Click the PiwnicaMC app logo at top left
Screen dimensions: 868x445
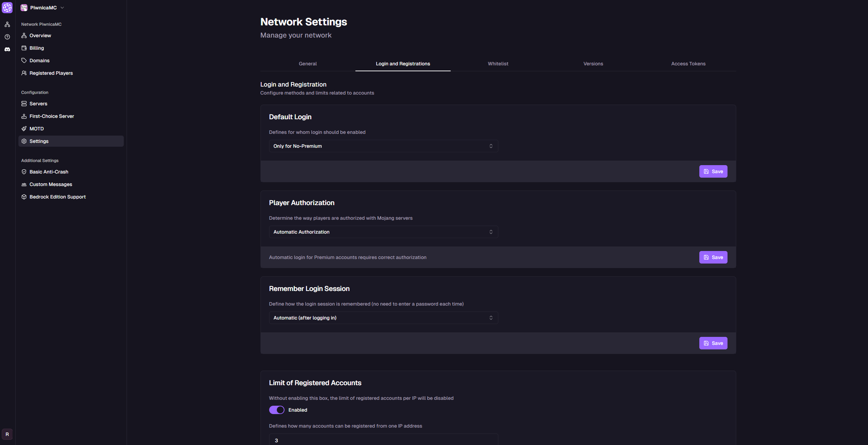tap(24, 7)
